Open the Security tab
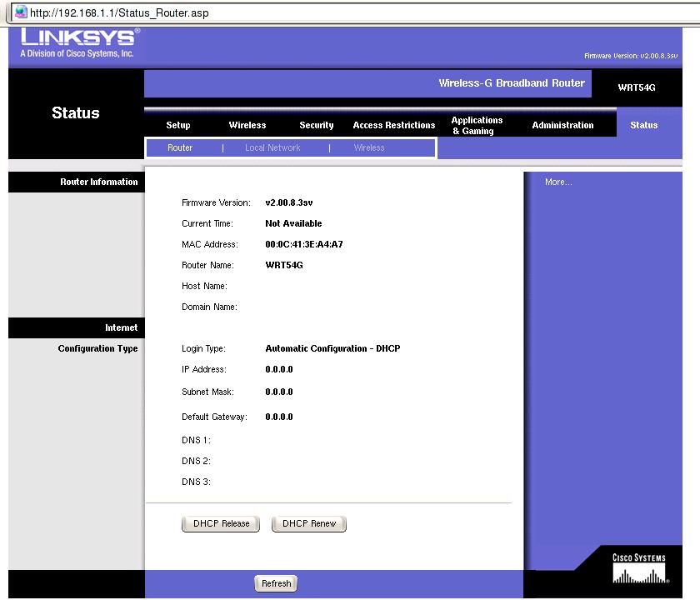The image size is (700, 600). point(316,126)
